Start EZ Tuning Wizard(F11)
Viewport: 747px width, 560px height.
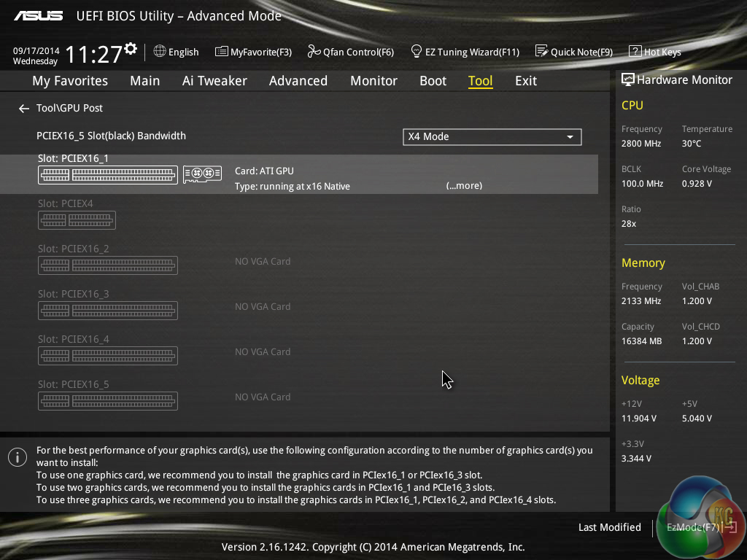point(465,52)
